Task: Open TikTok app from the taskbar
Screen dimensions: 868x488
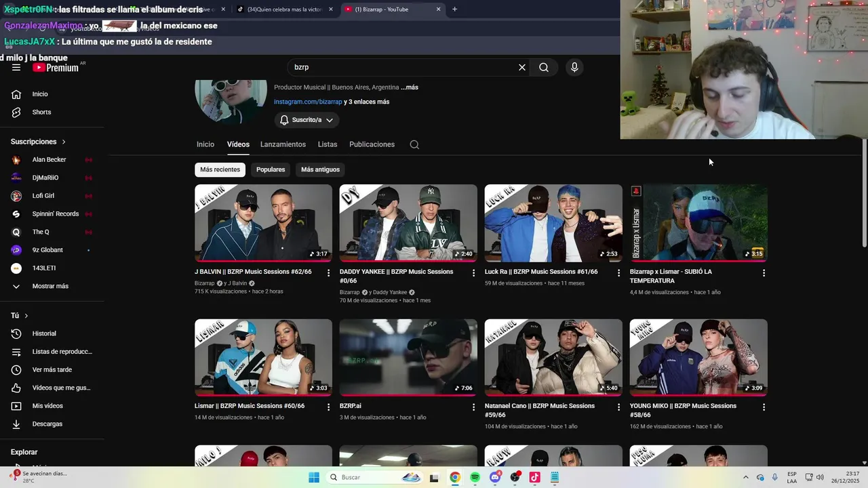Action: [x=534, y=477]
